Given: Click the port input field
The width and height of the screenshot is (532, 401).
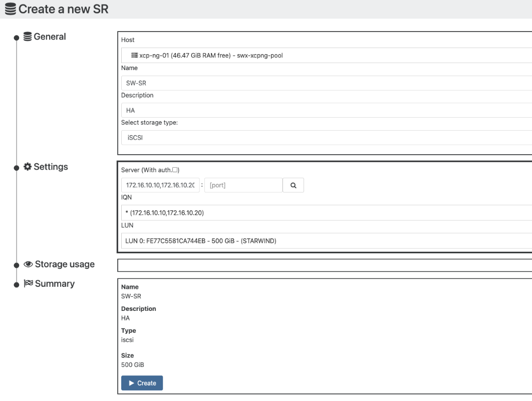Looking at the screenshot, I should tap(243, 185).
